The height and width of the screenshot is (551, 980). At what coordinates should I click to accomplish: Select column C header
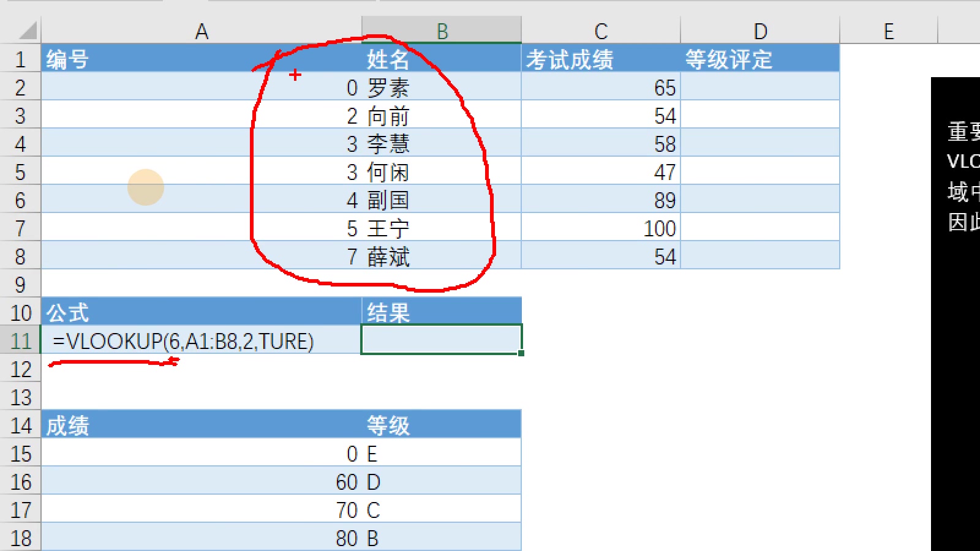coord(601,31)
